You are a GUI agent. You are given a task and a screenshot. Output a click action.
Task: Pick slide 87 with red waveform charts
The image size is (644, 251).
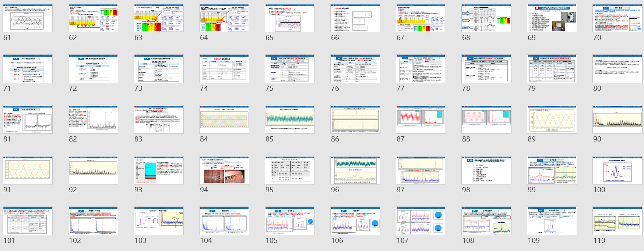421,119
